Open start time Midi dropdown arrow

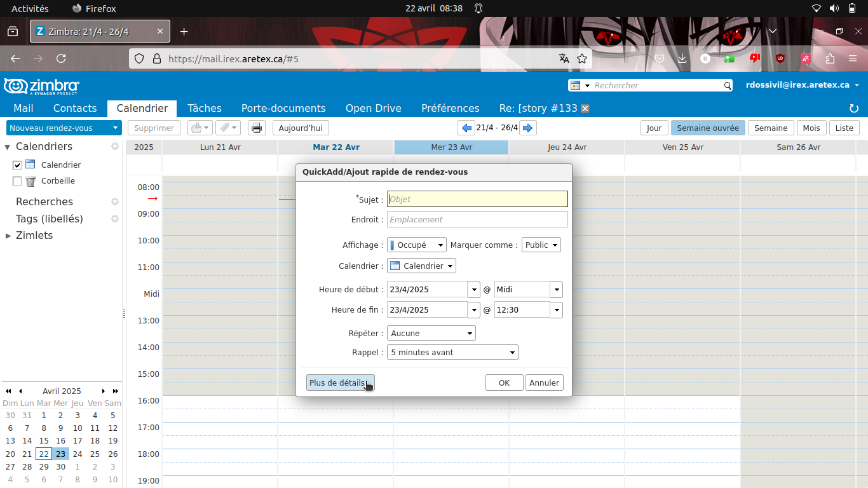tap(557, 290)
